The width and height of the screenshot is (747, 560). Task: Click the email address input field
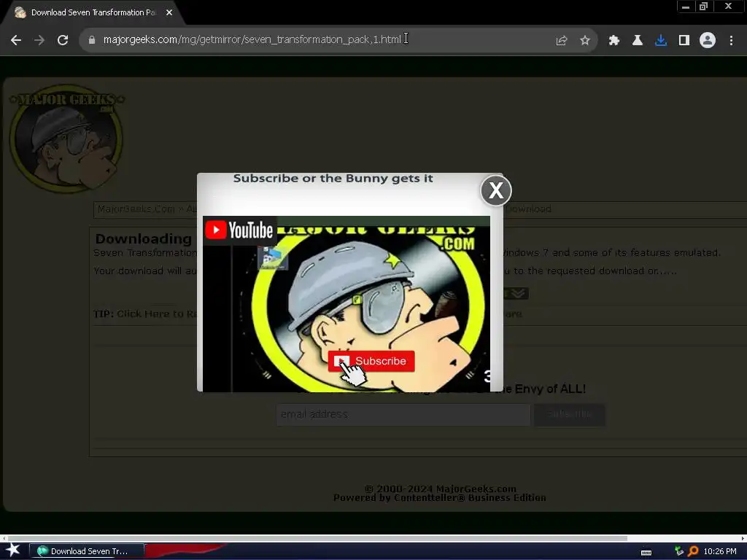click(x=403, y=414)
